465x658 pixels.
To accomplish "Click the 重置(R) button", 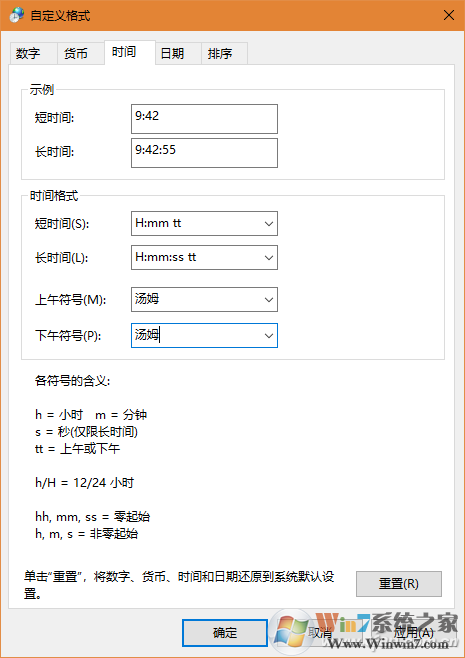I will (x=399, y=584).
